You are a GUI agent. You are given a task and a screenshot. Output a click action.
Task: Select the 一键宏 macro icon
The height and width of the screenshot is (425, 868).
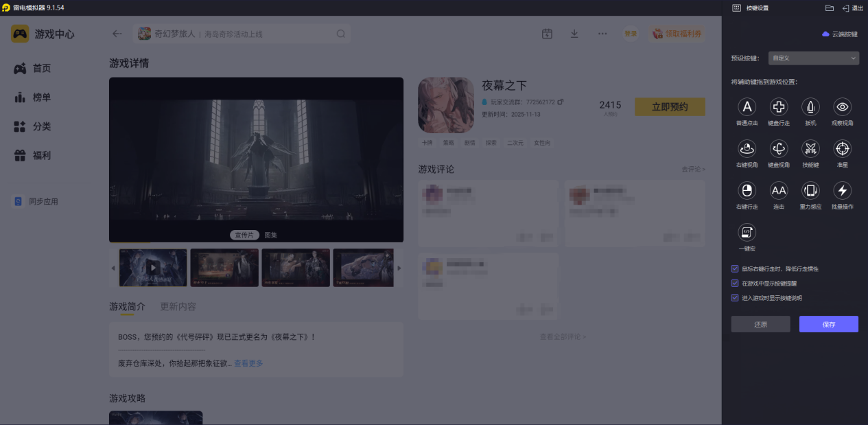coord(747,232)
